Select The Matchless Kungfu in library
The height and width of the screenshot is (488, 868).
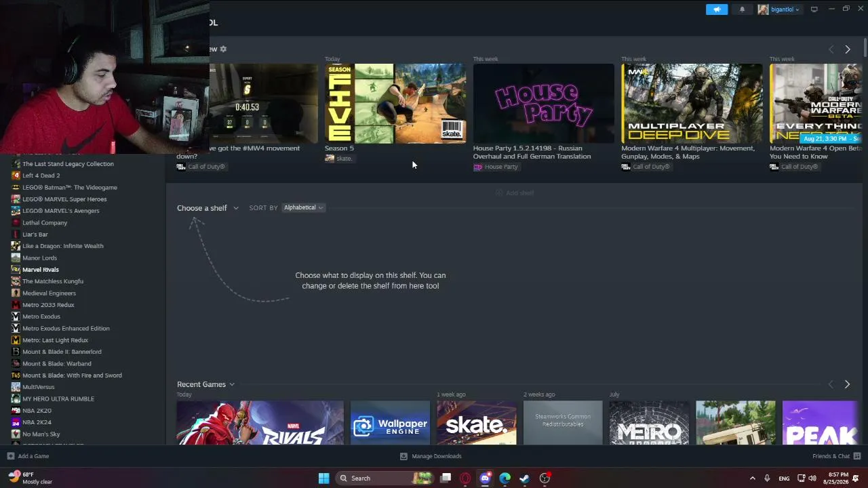click(x=53, y=281)
